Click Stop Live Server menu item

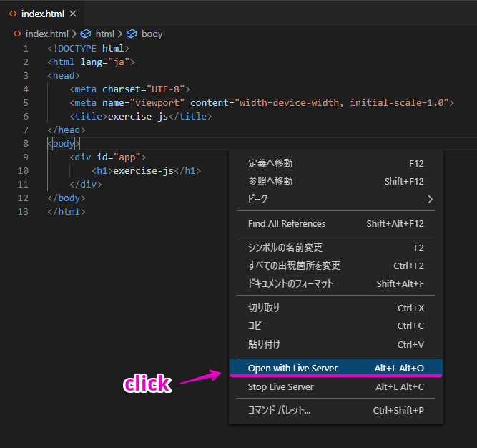click(x=280, y=386)
